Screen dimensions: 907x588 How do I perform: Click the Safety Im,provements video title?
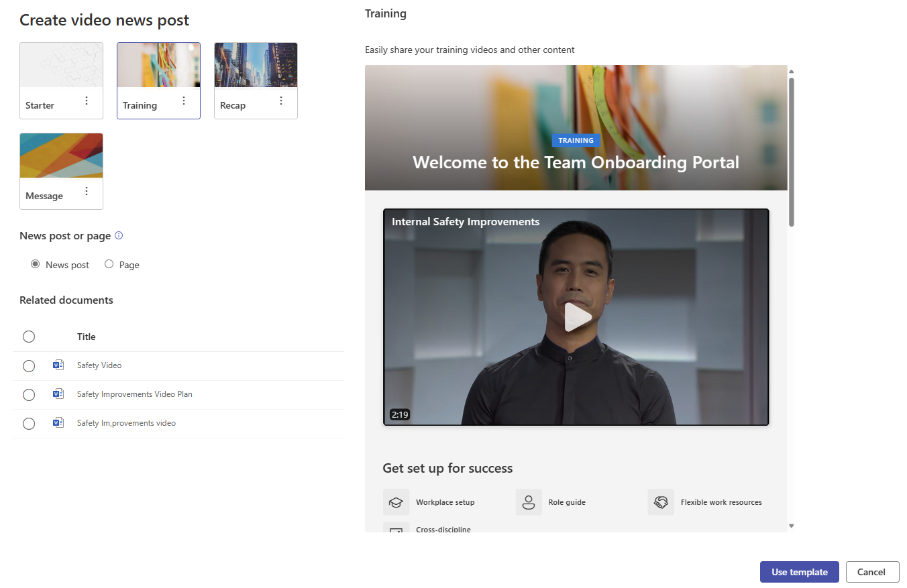click(126, 423)
